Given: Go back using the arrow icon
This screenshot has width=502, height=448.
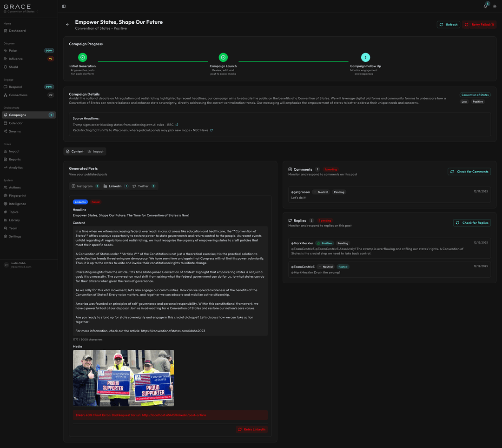Looking at the screenshot, I should [67, 24].
